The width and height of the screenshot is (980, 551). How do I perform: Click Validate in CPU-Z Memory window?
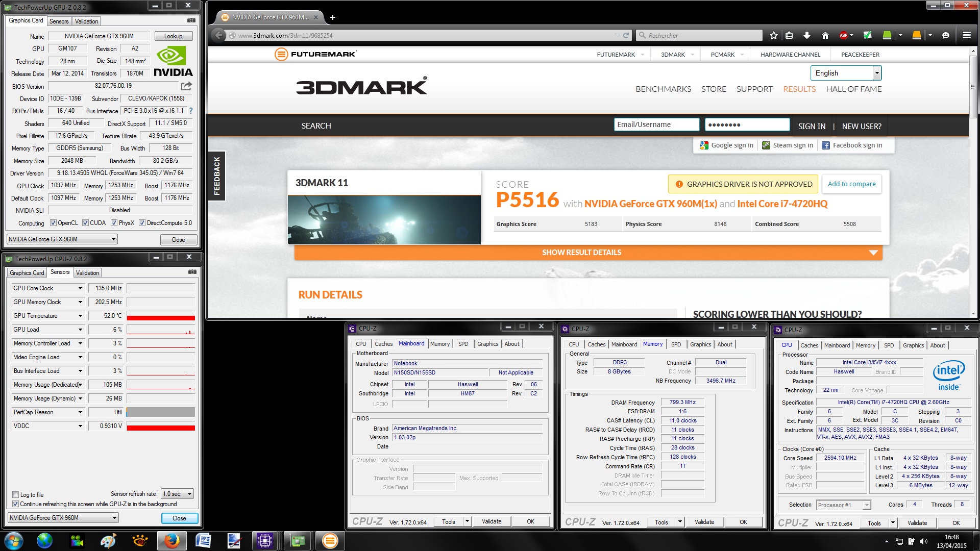click(x=704, y=522)
